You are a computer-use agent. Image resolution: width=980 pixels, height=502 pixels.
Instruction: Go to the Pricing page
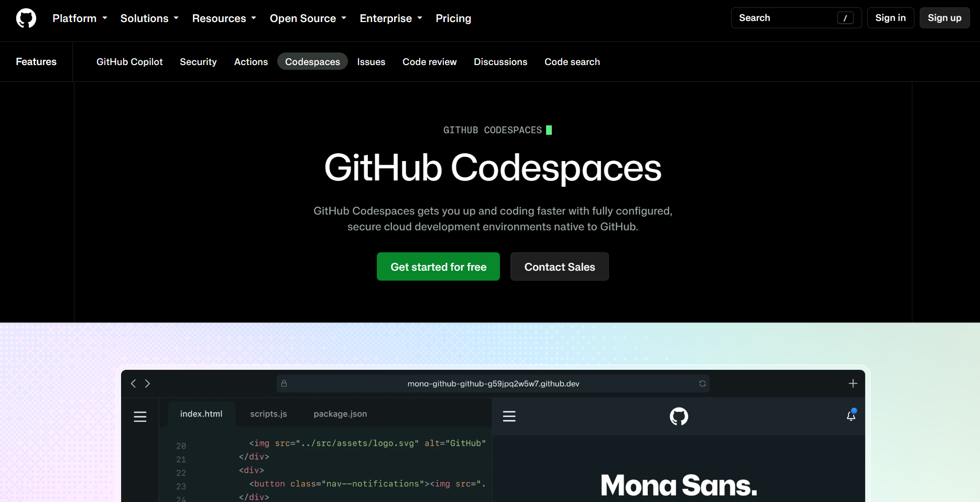453,18
